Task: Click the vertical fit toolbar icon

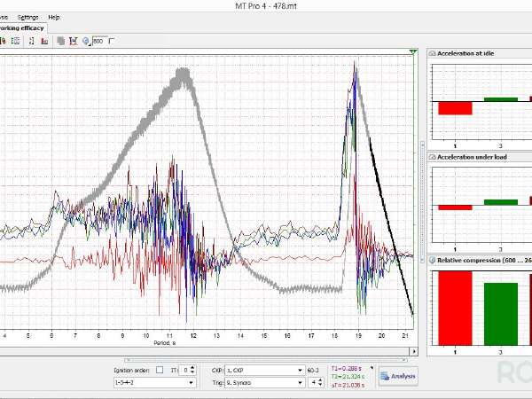Action: [31, 41]
